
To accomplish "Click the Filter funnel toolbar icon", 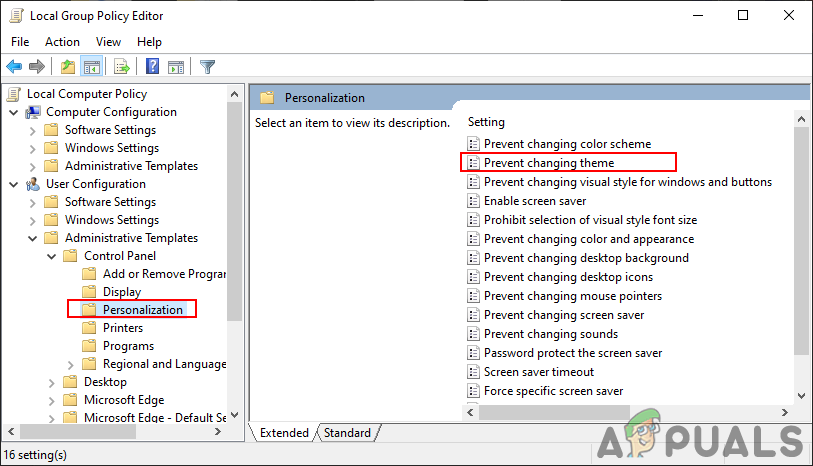I will tap(207, 67).
